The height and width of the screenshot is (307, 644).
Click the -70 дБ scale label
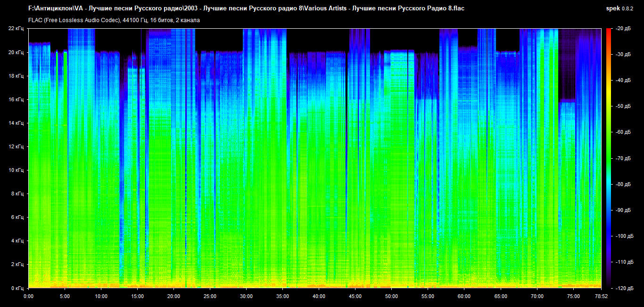(x=624, y=158)
